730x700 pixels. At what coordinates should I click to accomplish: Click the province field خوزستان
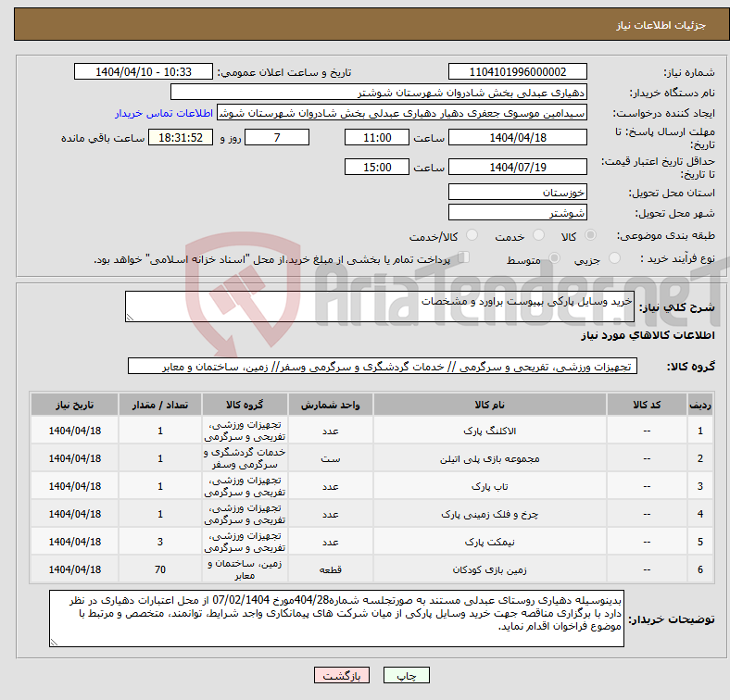(517, 192)
